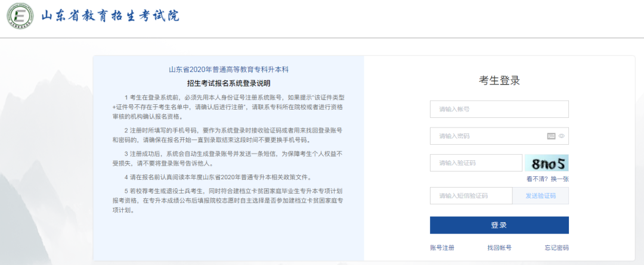Click the 请输入帐号 account input field
This screenshot has width=644, height=265.
tap(499, 109)
